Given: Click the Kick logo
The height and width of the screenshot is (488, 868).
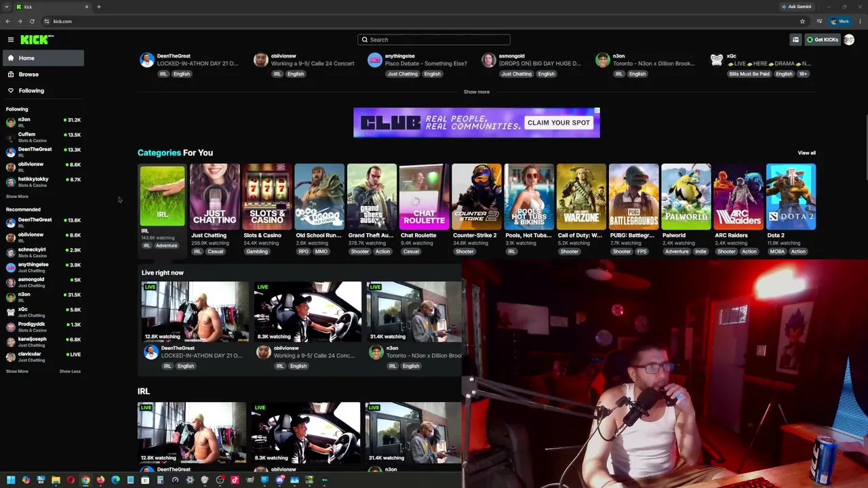Looking at the screenshot, I should coord(35,40).
